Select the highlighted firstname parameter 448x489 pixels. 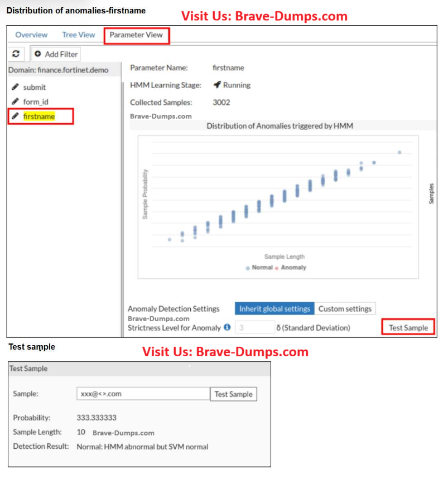point(39,117)
